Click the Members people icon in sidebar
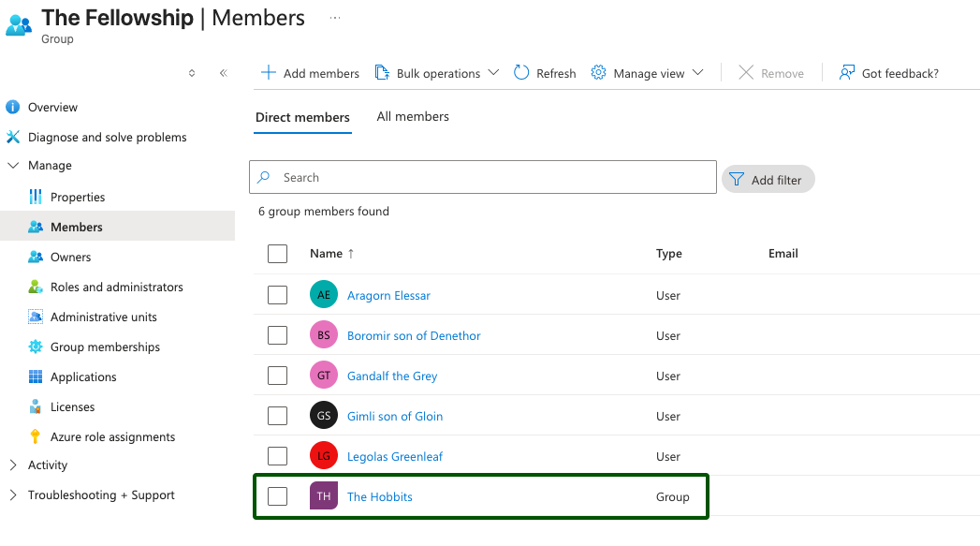This screenshot has width=980, height=546. (x=36, y=227)
